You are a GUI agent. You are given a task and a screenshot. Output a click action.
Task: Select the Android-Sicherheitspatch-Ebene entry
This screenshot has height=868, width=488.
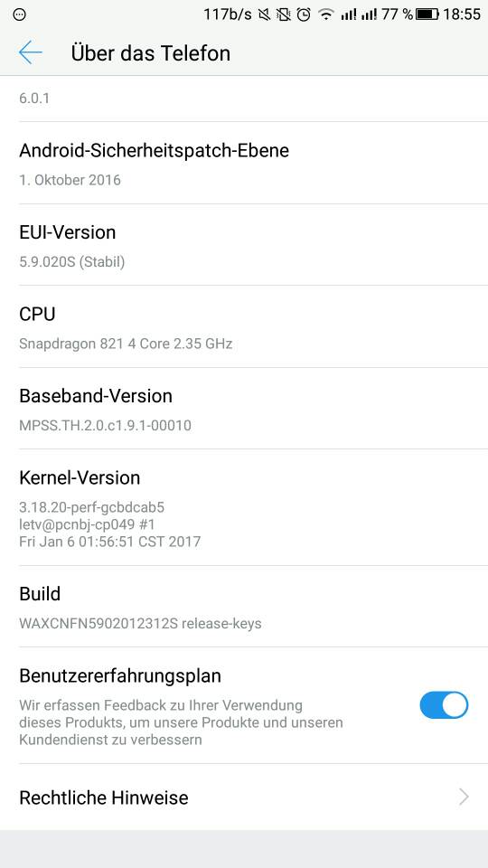click(x=244, y=164)
